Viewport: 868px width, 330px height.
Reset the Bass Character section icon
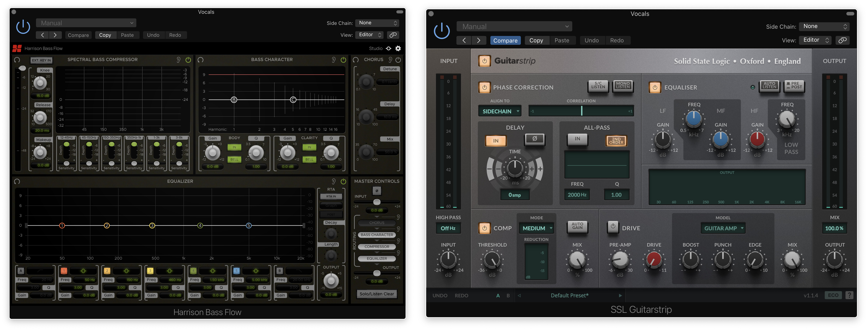[200, 60]
